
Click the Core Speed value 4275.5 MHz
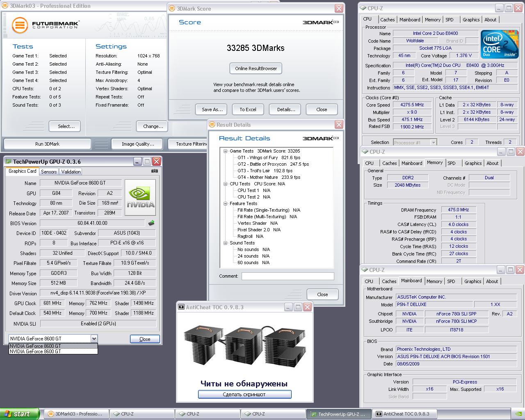pos(412,105)
